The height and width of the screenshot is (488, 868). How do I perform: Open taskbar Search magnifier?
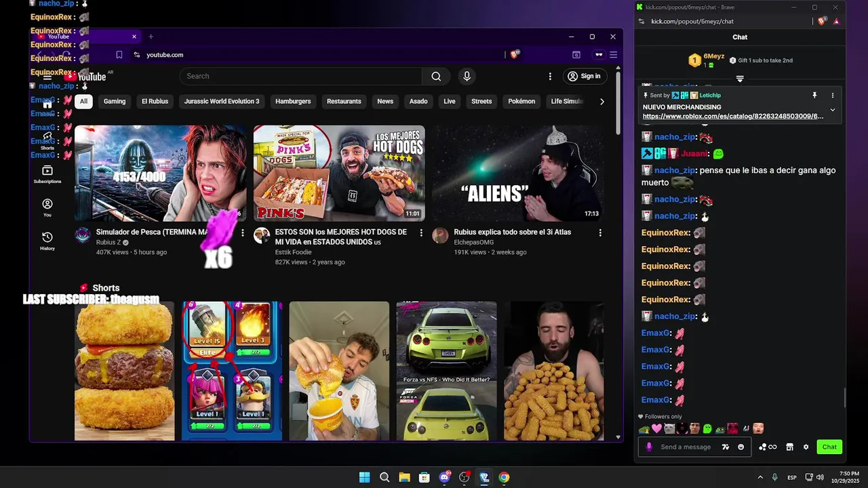(x=384, y=477)
